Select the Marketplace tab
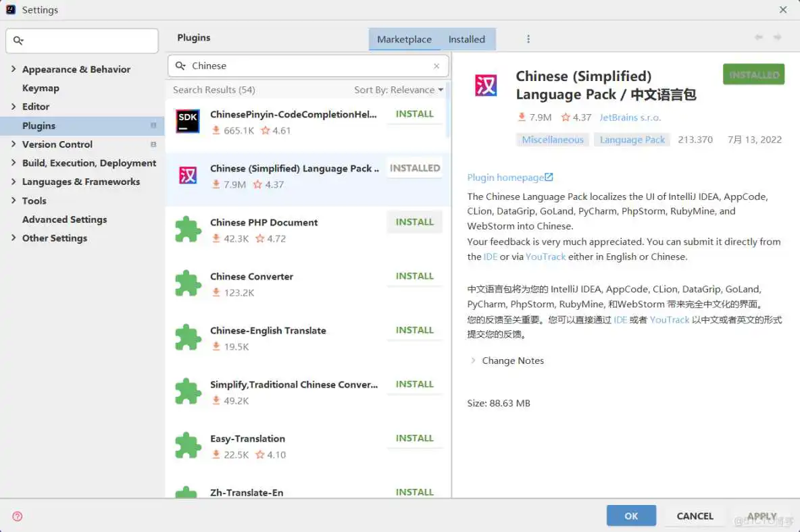The width and height of the screenshot is (800, 532). pyautogui.click(x=404, y=39)
